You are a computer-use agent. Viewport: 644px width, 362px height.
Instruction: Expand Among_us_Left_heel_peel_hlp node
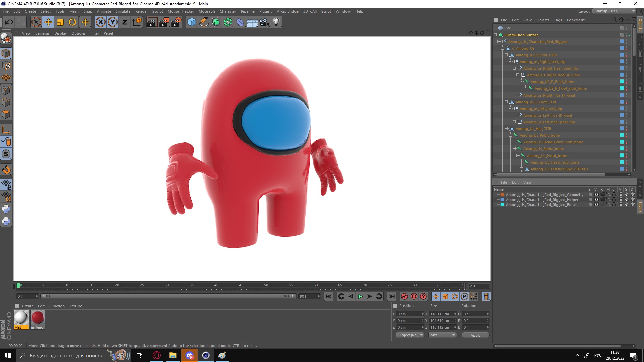pos(514,122)
